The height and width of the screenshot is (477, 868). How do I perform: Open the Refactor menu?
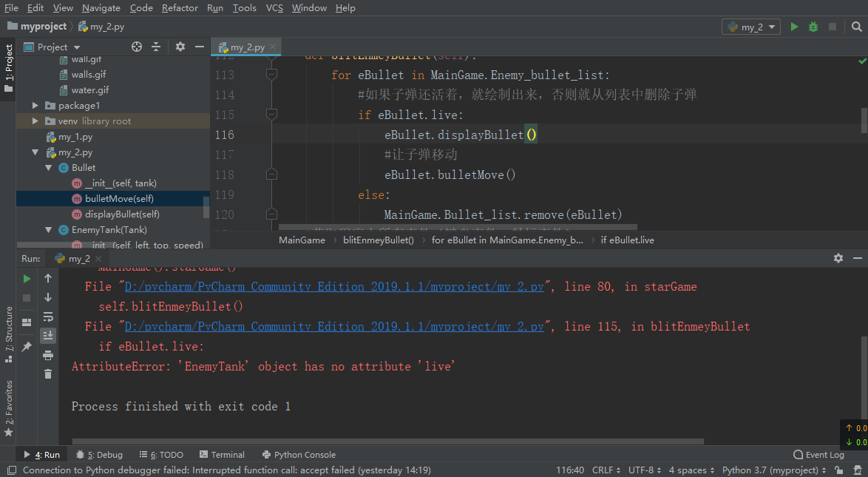point(180,7)
